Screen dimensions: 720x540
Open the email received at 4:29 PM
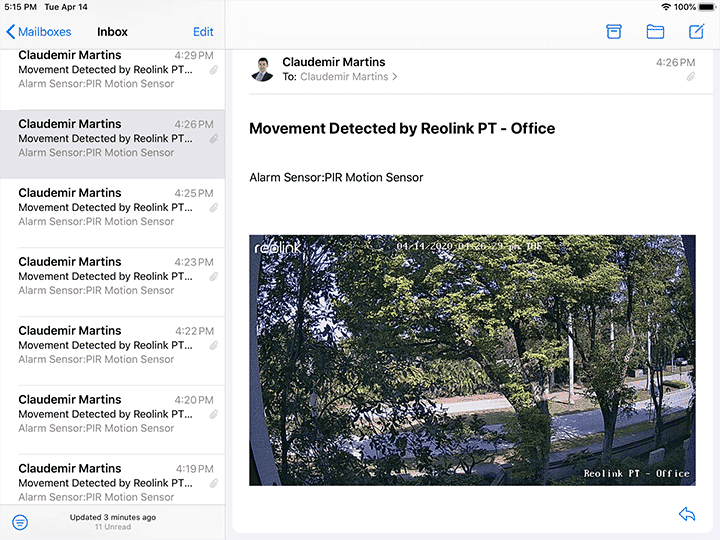[x=110, y=70]
